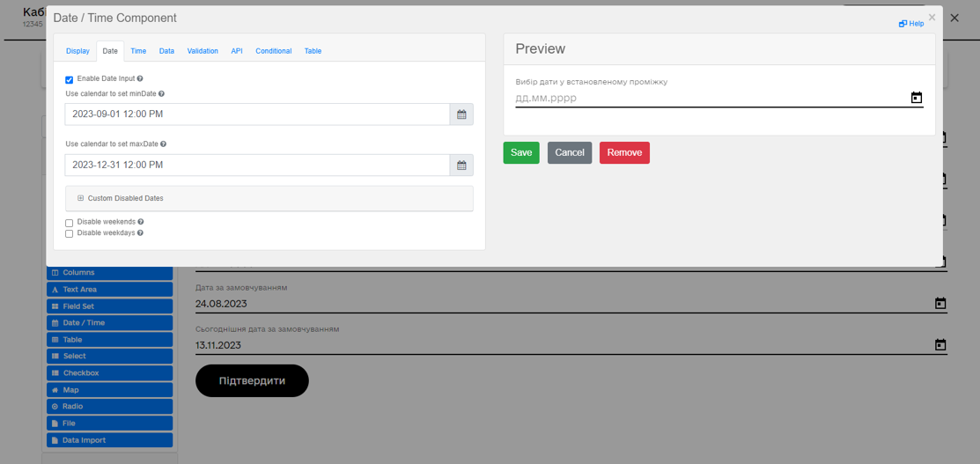Expand the Custom Disabled Dates panel
The height and width of the screenshot is (464, 980).
coord(81,198)
